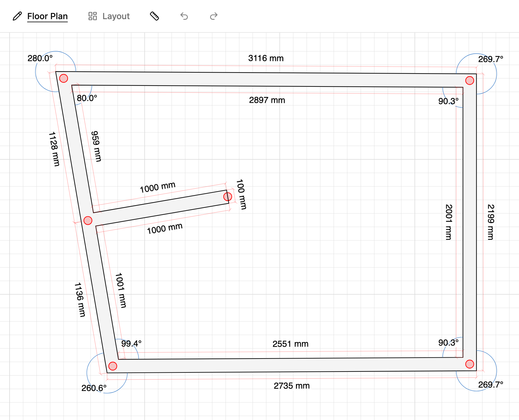Select the left wall junction node
This screenshot has width=519, height=420.
tap(88, 220)
